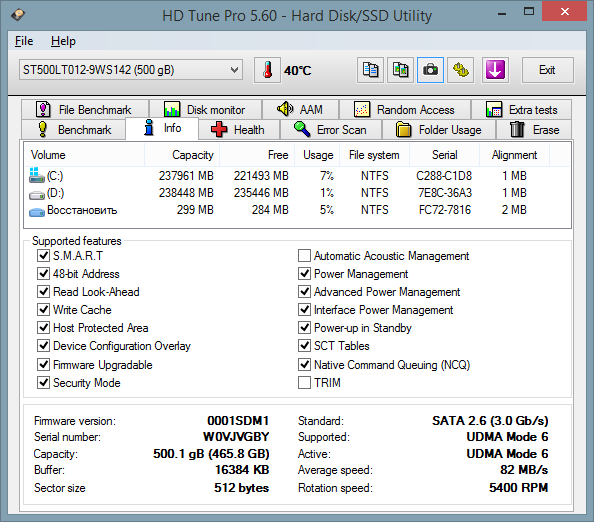Sort by Serial column header
Viewport: 594px width, 522px height.
(x=445, y=155)
